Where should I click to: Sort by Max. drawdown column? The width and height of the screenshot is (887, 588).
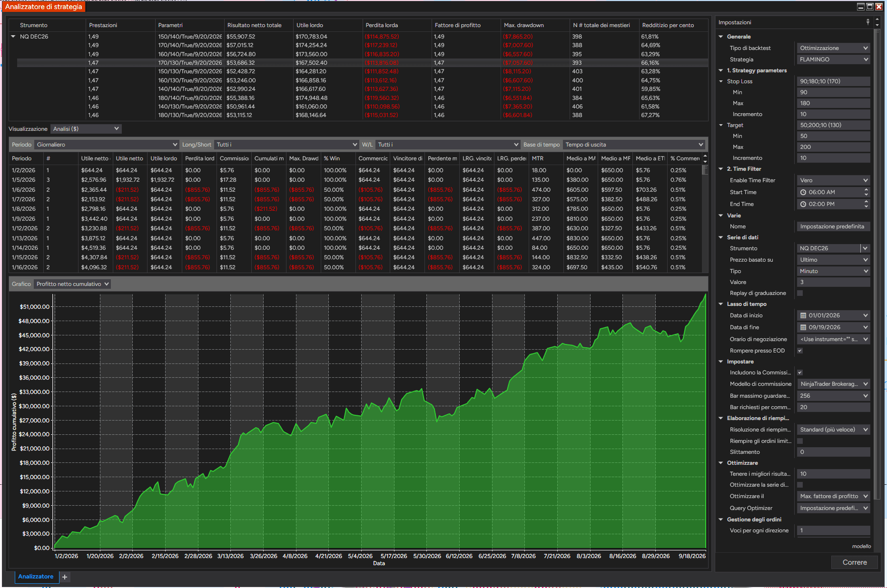pyautogui.click(x=535, y=25)
